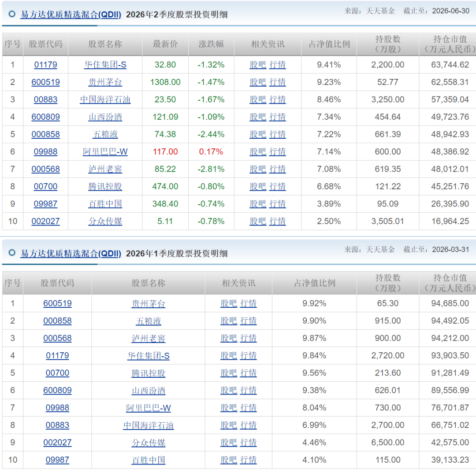The height and width of the screenshot is (472, 476).
Task: Open 易方达优质精选混合(QDII) link in 2季度 header
Action: click(x=71, y=14)
